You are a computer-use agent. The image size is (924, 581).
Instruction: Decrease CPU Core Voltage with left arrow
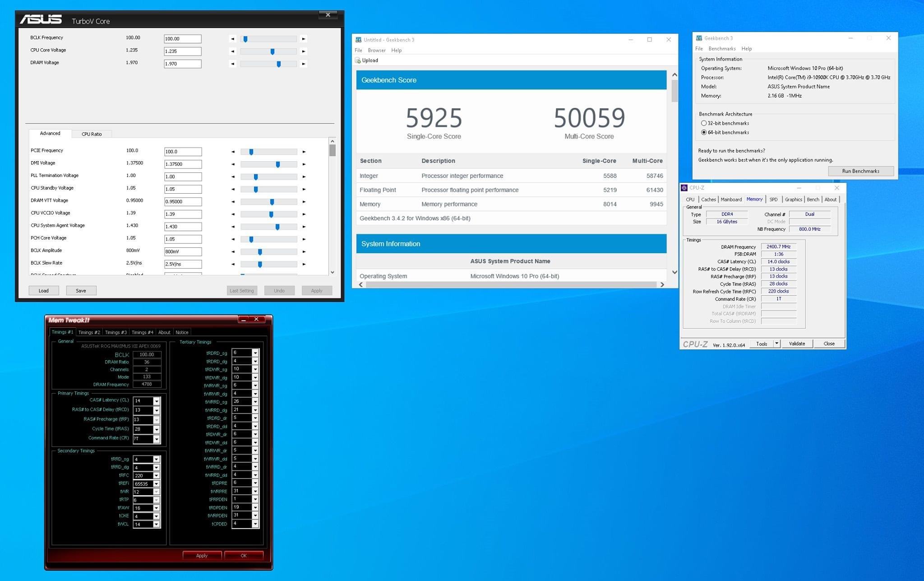(233, 51)
